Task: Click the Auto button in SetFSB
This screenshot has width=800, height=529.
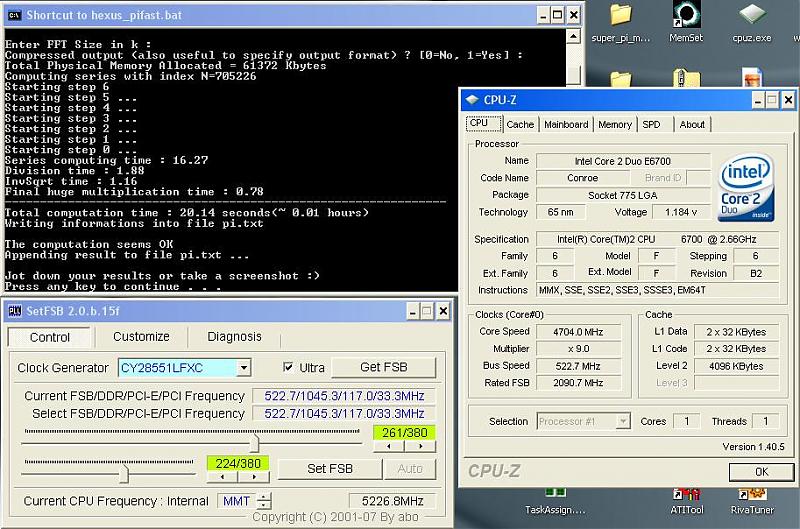Action: tap(410, 469)
